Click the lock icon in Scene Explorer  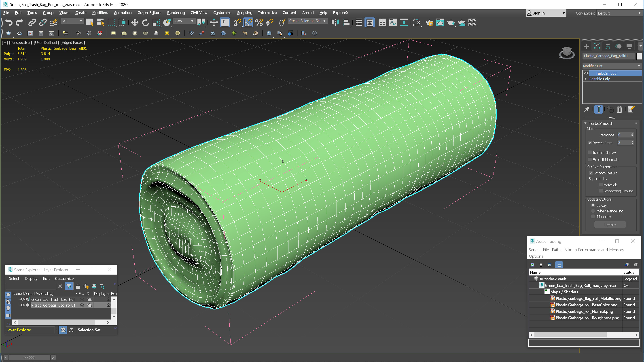78,286
